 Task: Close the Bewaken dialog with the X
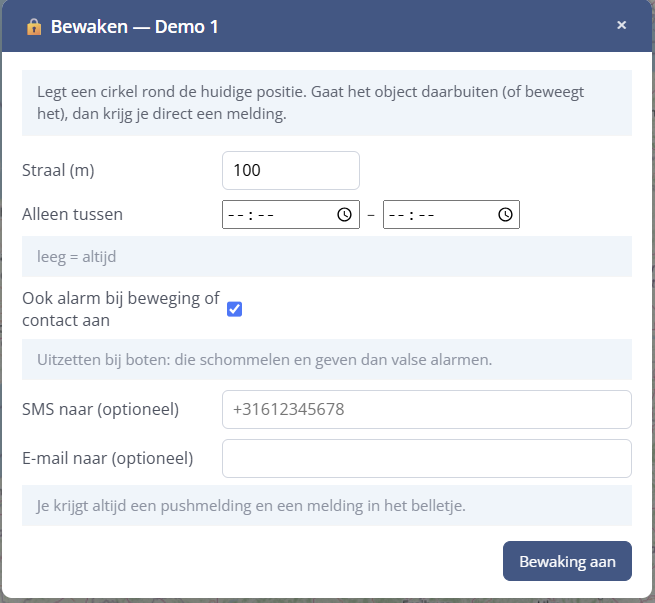[x=621, y=25]
